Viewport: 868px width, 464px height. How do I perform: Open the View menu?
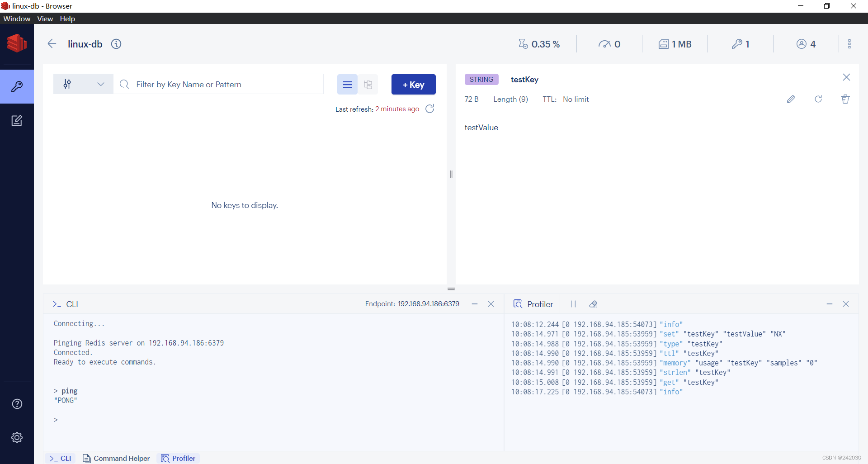(x=45, y=19)
